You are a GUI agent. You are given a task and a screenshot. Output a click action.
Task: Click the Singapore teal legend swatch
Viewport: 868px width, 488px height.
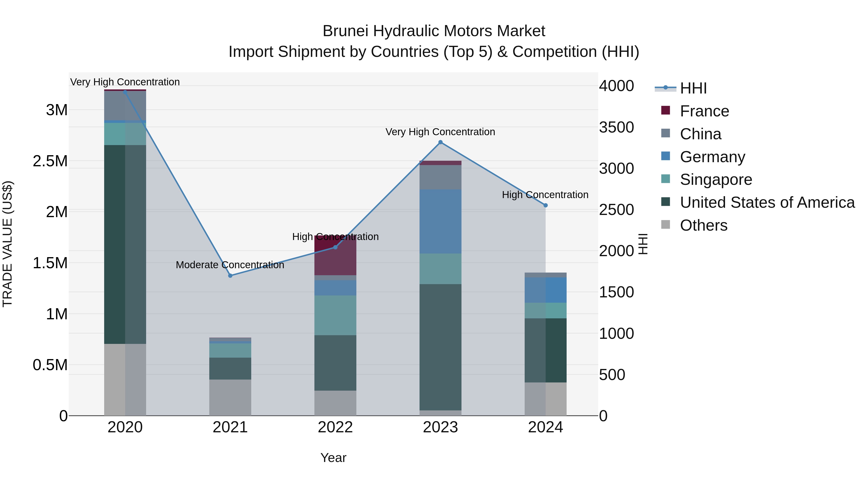[665, 179]
